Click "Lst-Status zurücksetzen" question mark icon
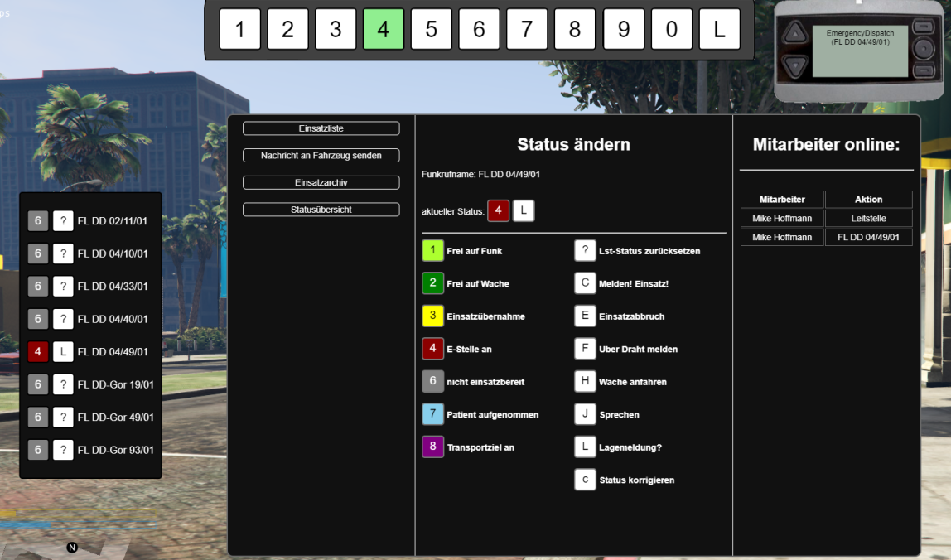The height and width of the screenshot is (560, 951). [585, 249]
